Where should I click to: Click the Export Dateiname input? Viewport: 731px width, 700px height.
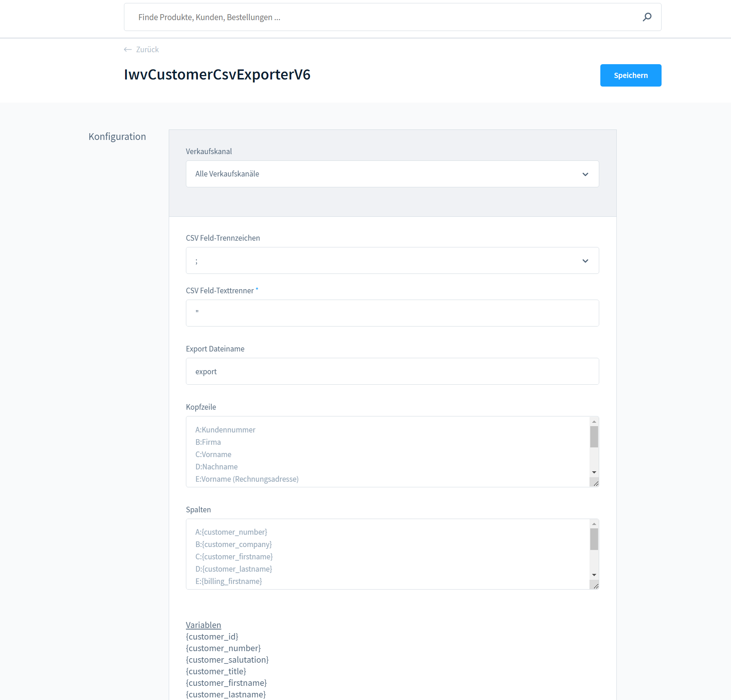coord(392,371)
